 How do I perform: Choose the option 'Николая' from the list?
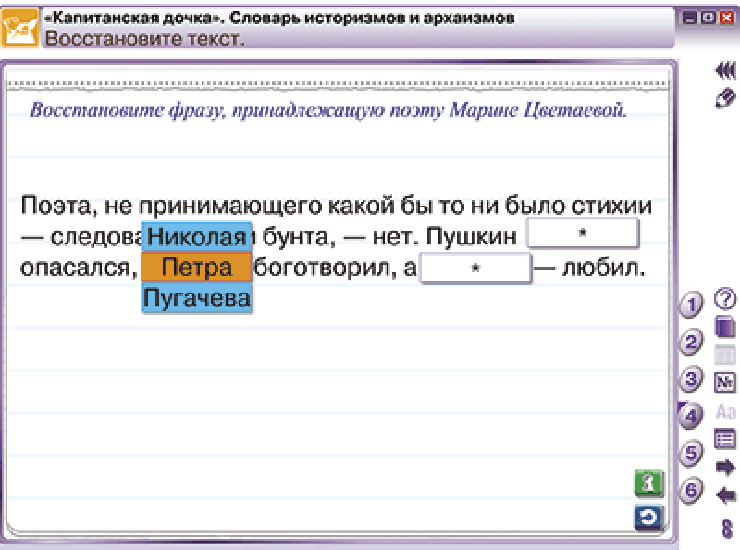click(x=197, y=237)
